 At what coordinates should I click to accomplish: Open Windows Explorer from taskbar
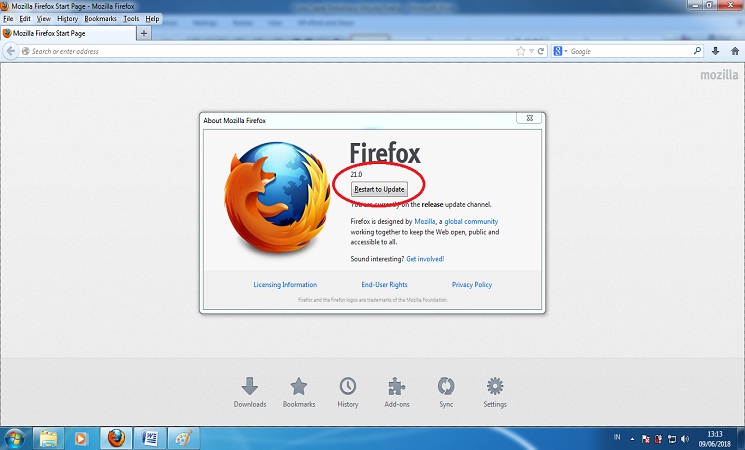point(48,438)
